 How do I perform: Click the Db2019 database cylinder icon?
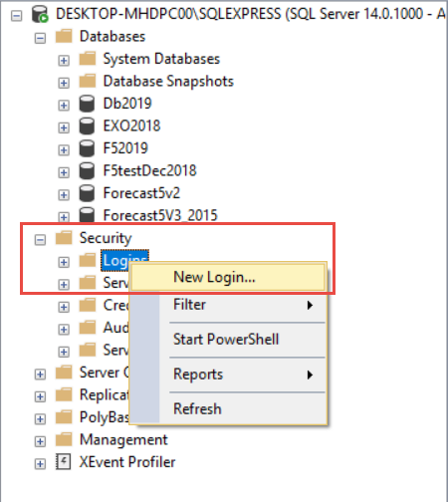point(87,104)
